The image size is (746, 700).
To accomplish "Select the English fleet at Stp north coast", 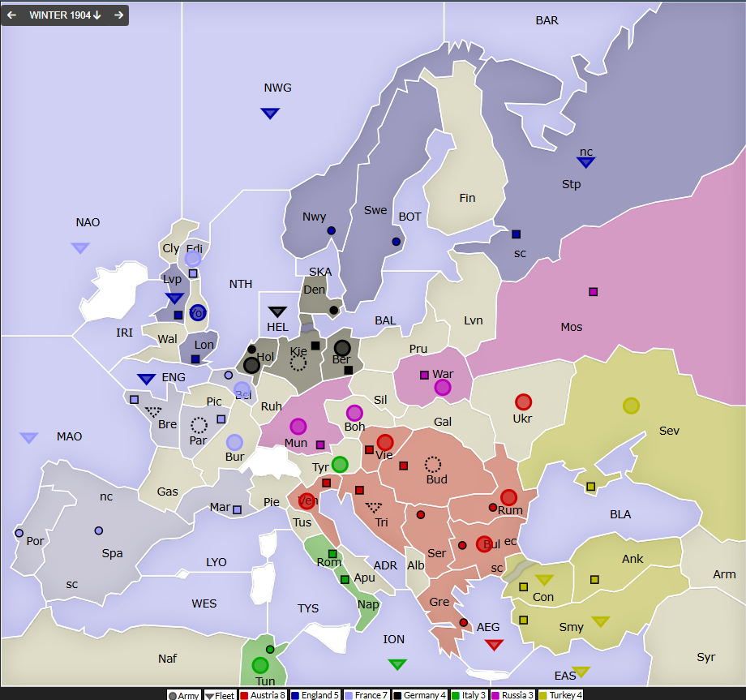I will (x=585, y=162).
